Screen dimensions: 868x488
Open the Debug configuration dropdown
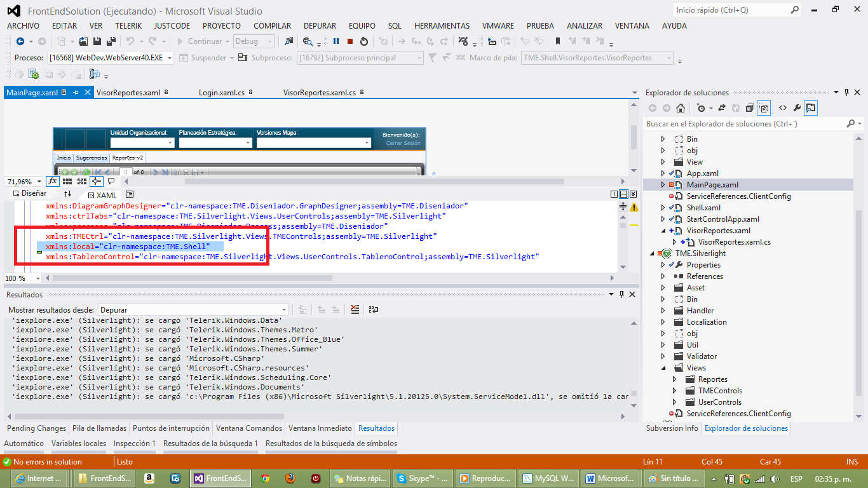[254, 41]
